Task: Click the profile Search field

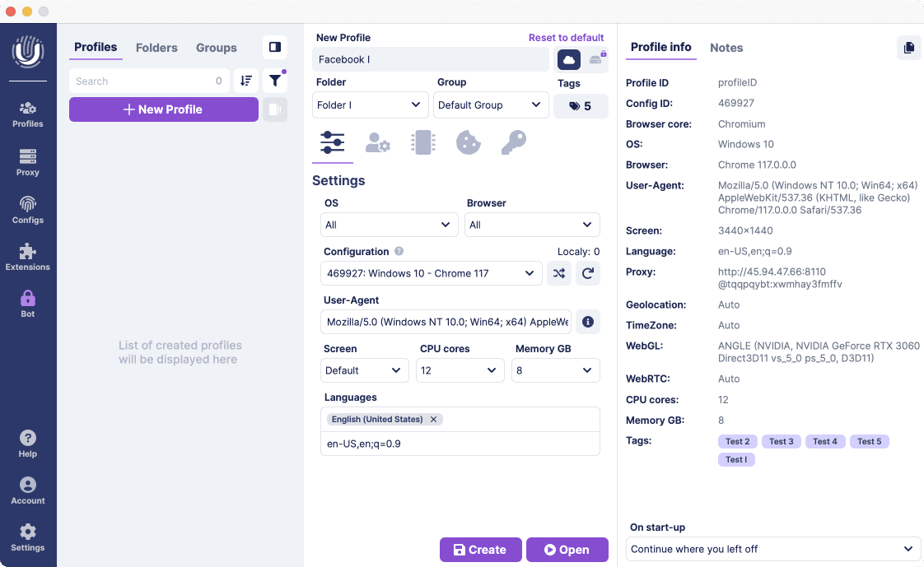Action: [149, 81]
